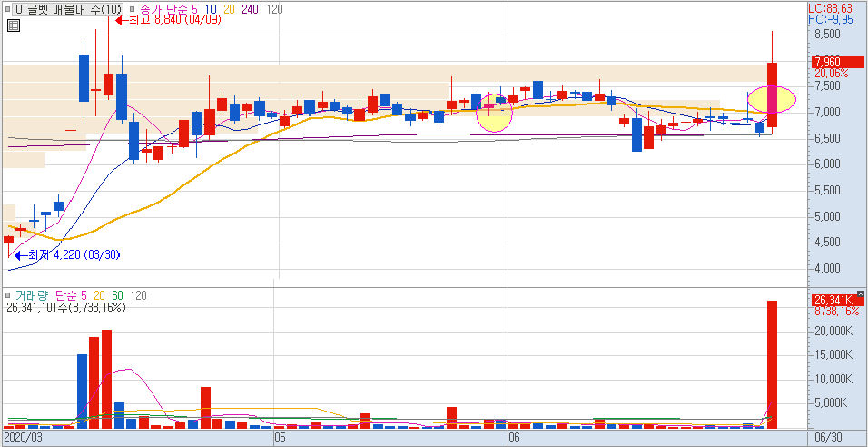
Task: Click the 20.06% change value
Action: tap(832, 73)
